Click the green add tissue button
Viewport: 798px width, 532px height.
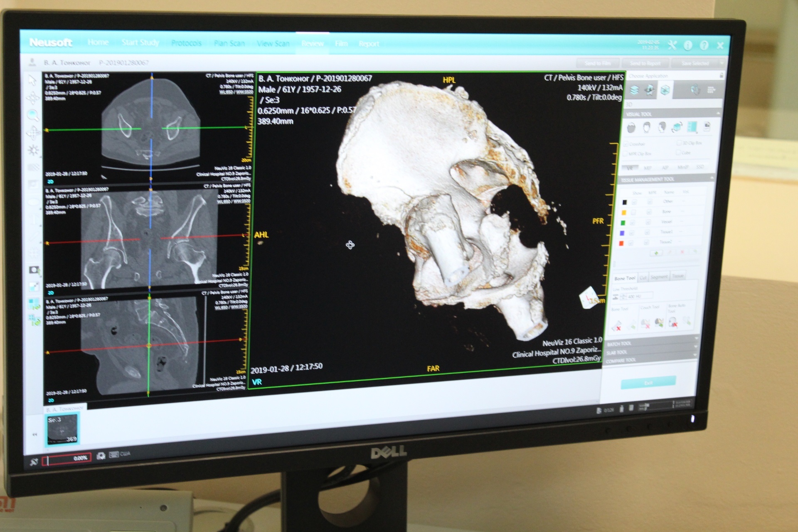[x=656, y=253]
